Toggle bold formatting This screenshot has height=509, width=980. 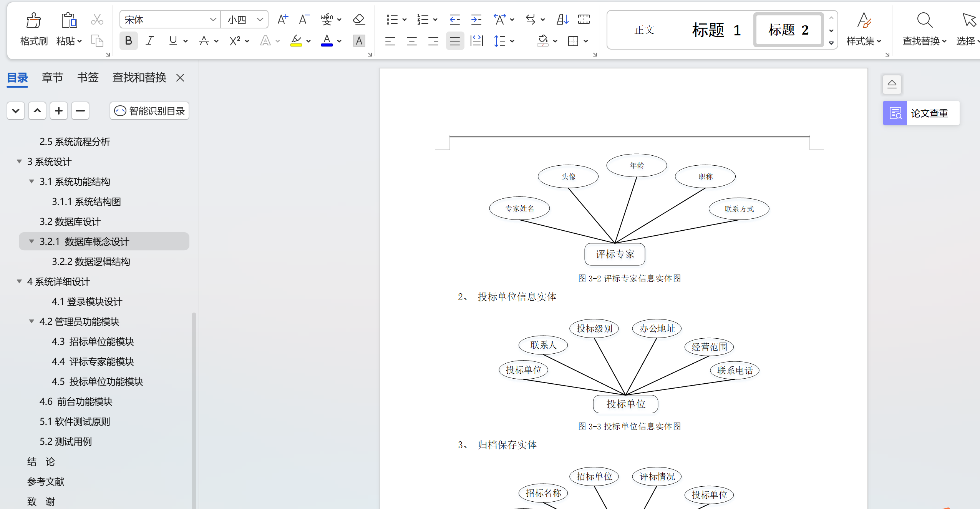[x=128, y=41]
